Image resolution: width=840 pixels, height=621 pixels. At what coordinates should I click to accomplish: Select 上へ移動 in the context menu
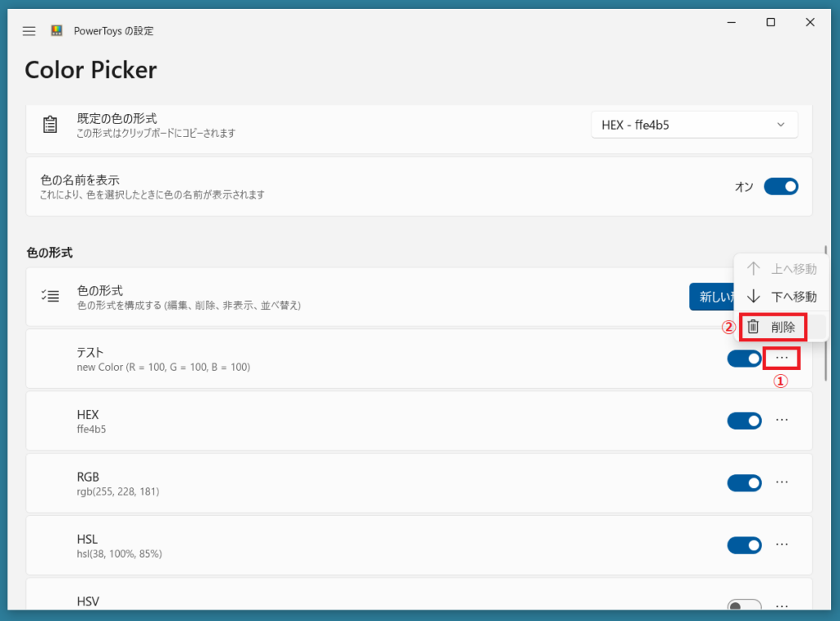coord(781,268)
